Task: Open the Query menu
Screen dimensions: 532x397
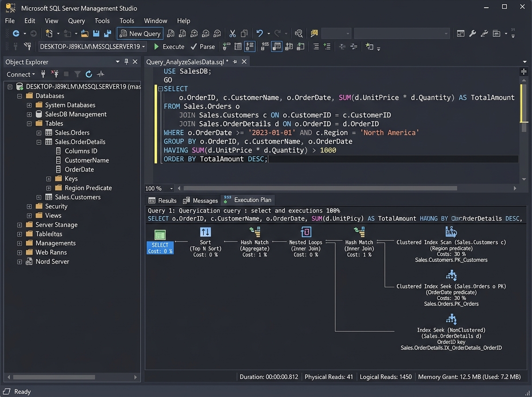Action: [x=76, y=20]
